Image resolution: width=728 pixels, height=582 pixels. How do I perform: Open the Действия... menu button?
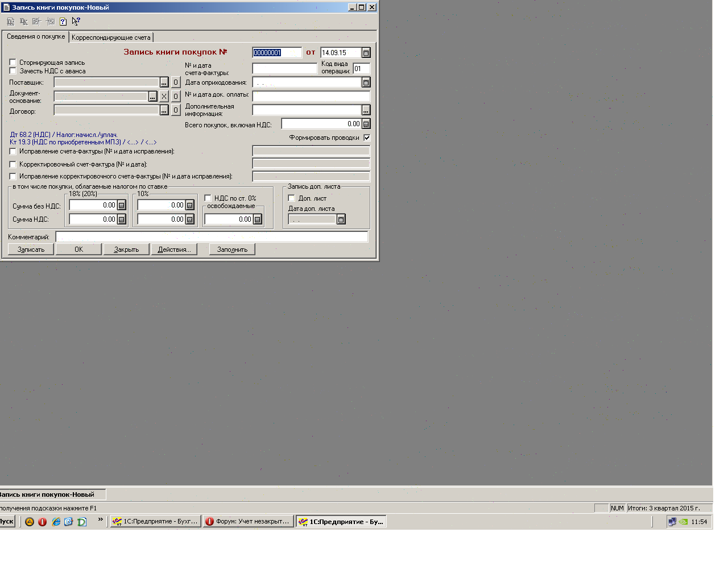174,250
